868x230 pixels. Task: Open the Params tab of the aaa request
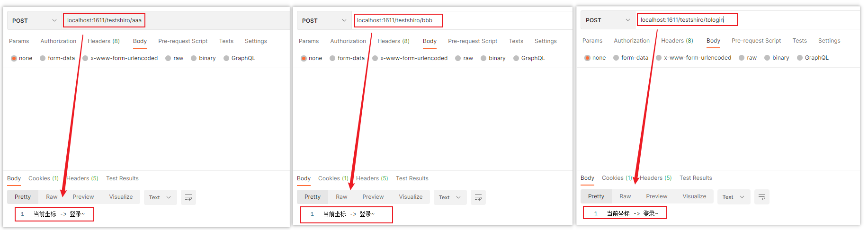click(x=19, y=41)
